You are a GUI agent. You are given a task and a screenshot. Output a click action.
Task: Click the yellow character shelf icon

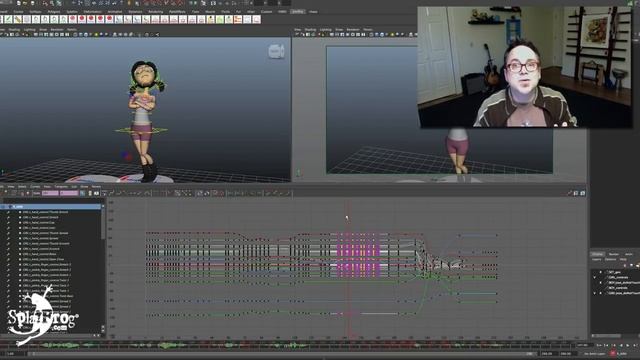click(211, 19)
